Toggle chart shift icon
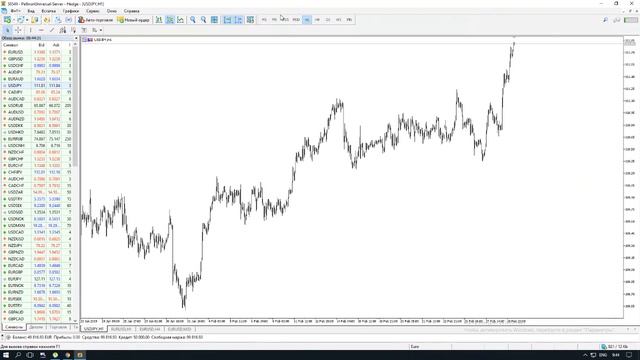640x360 pixels. click(x=238, y=20)
